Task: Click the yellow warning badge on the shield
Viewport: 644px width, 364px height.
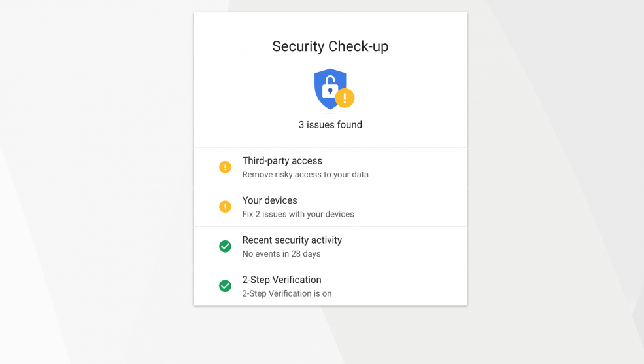Action: click(x=345, y=99)
